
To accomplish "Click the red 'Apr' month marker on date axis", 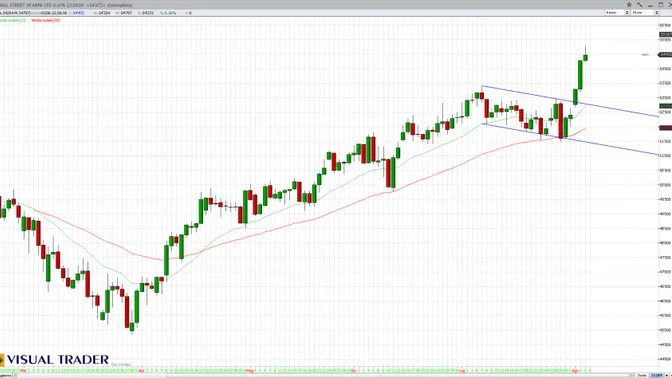I will tap(141, 370).
